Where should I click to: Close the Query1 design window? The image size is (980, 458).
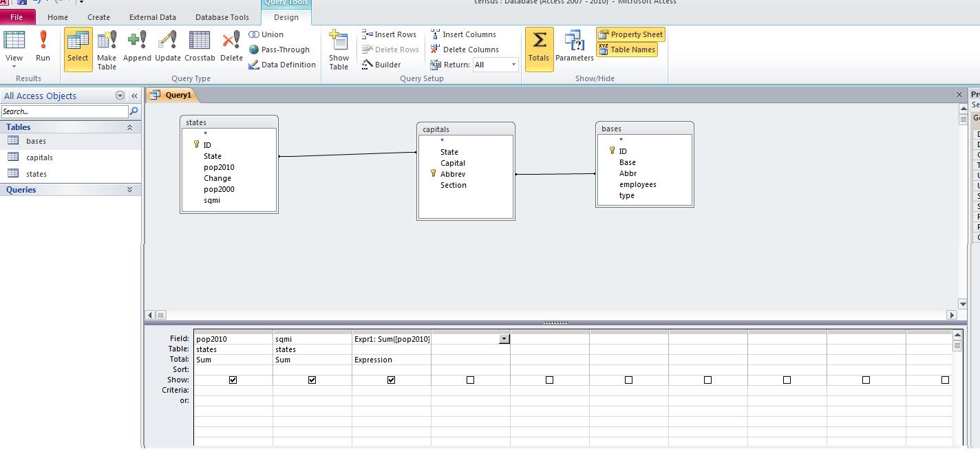[959, 95]
